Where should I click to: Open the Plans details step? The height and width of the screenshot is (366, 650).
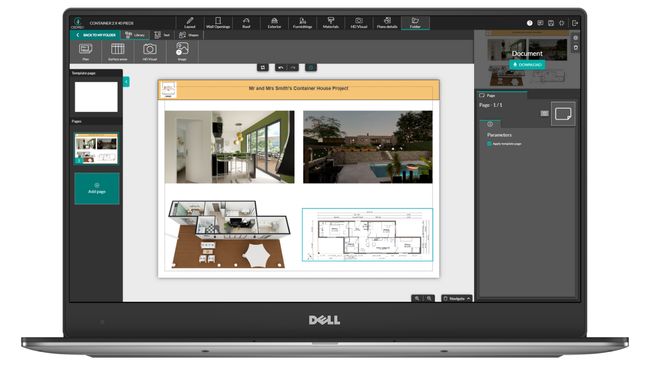387,23
